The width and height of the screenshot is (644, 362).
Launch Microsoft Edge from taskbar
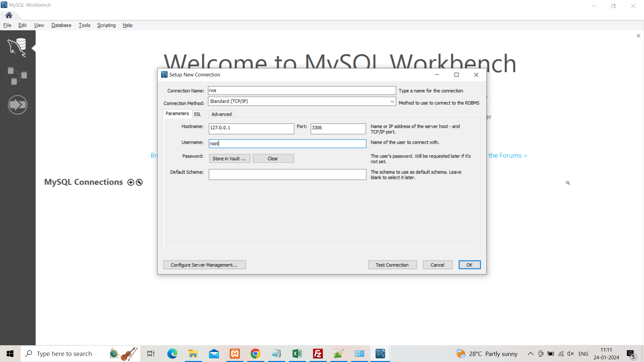coord(172,354)
